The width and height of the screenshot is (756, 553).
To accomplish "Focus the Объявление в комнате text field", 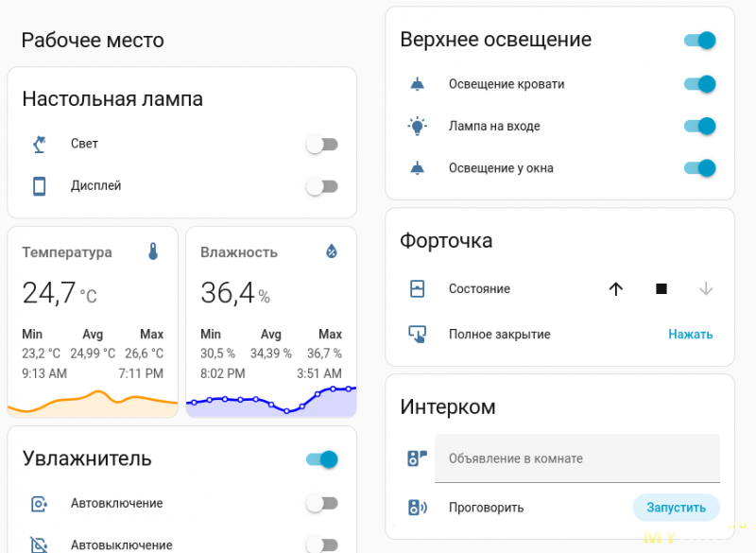I will click(576, 458).
